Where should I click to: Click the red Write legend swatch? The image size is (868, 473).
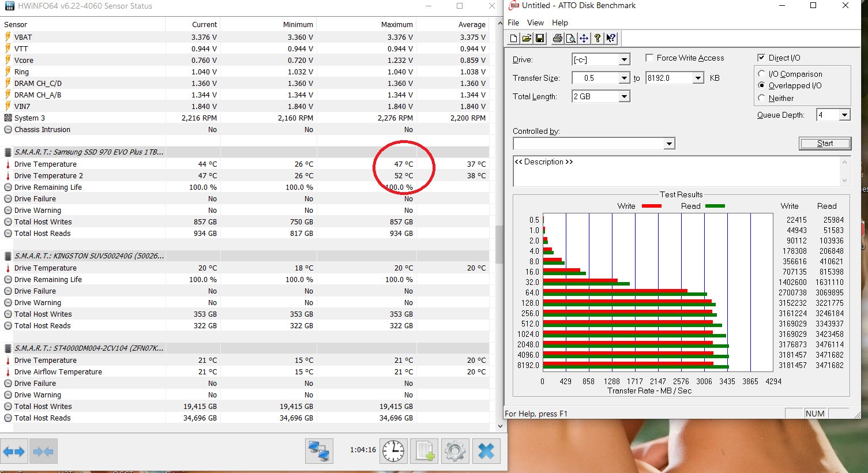pos(651,206)
